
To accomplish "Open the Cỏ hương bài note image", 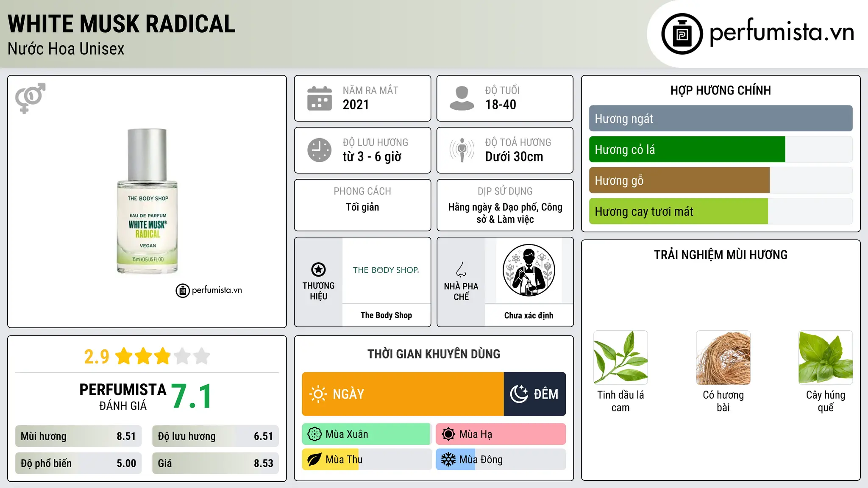I will [x=723, y=358].
